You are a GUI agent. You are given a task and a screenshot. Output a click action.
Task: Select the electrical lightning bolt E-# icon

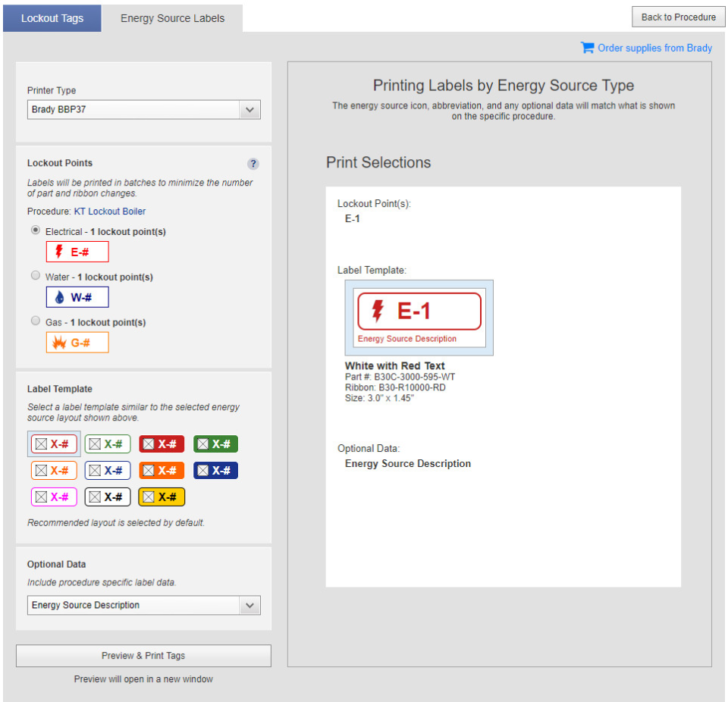77,251
